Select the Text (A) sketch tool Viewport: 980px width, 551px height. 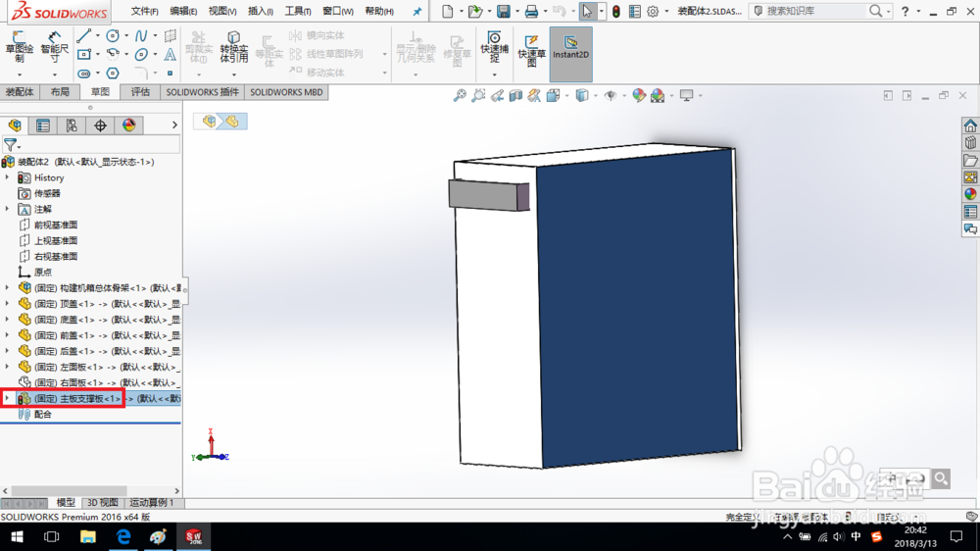170,54
